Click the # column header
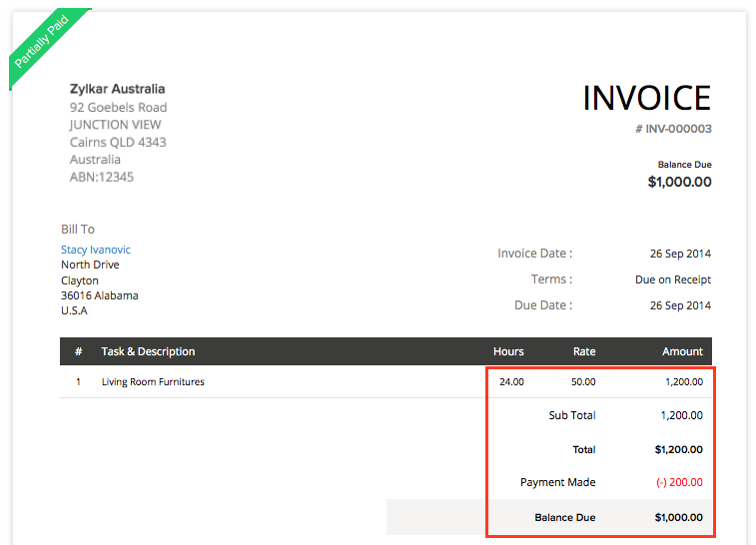756x545 pixels. click(78, 351)
